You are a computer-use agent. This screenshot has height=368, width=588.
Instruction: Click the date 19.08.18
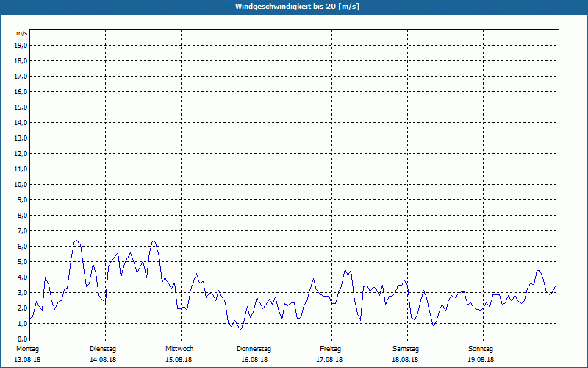click(481, 360)
